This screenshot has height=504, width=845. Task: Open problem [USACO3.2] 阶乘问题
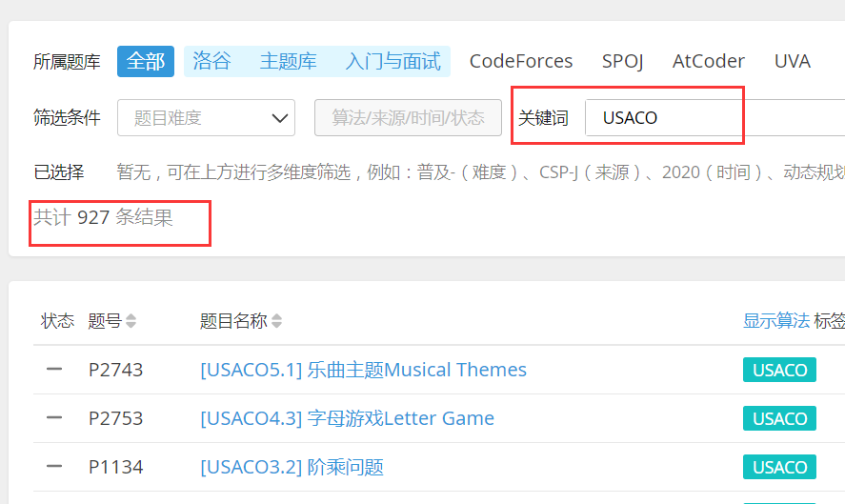(x=292, y=467)
